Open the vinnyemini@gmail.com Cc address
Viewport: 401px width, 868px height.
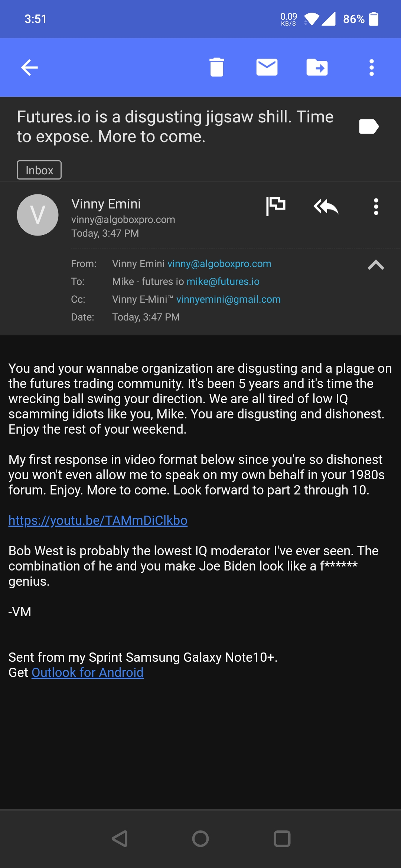229,299
